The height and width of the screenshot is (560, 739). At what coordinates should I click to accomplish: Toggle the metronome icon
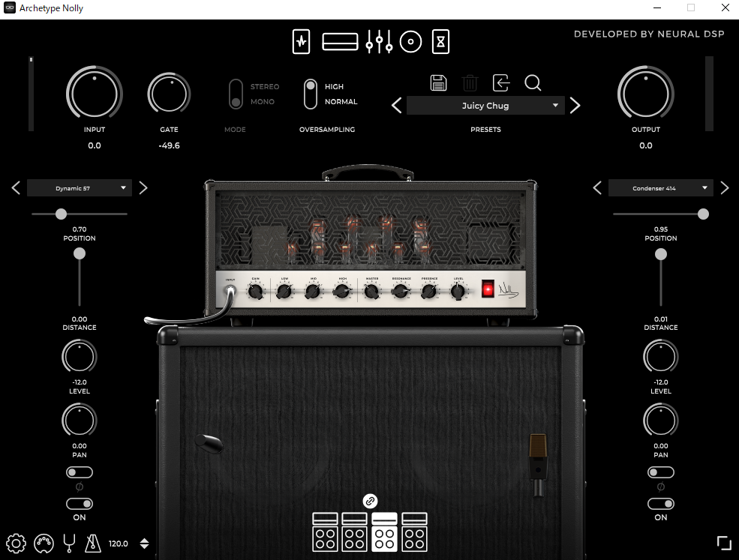(93, 544)
